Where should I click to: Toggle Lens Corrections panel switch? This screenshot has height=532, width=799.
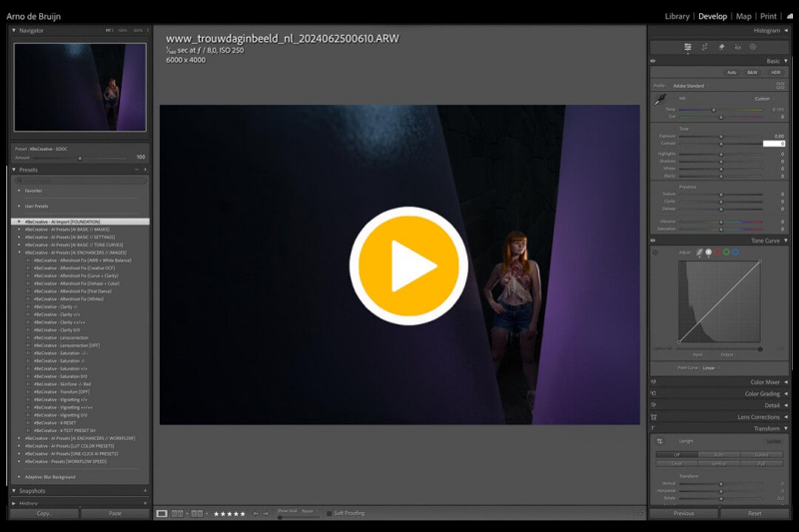click(x=653, y=417)
